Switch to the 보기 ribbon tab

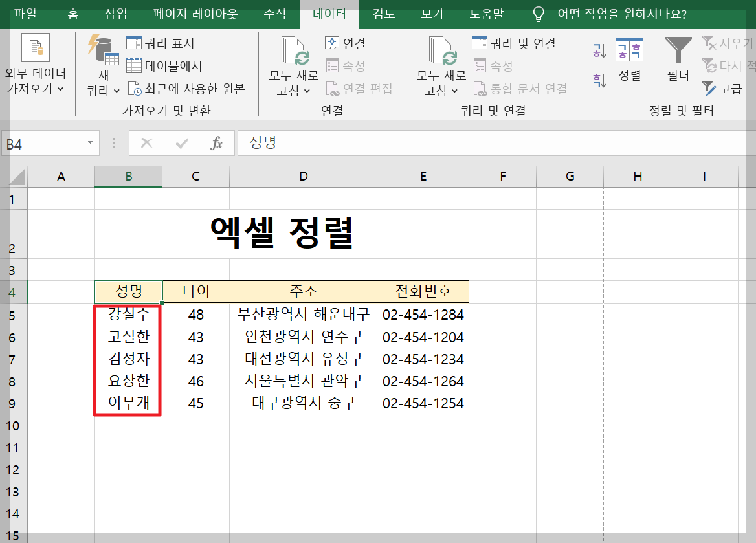431,14
